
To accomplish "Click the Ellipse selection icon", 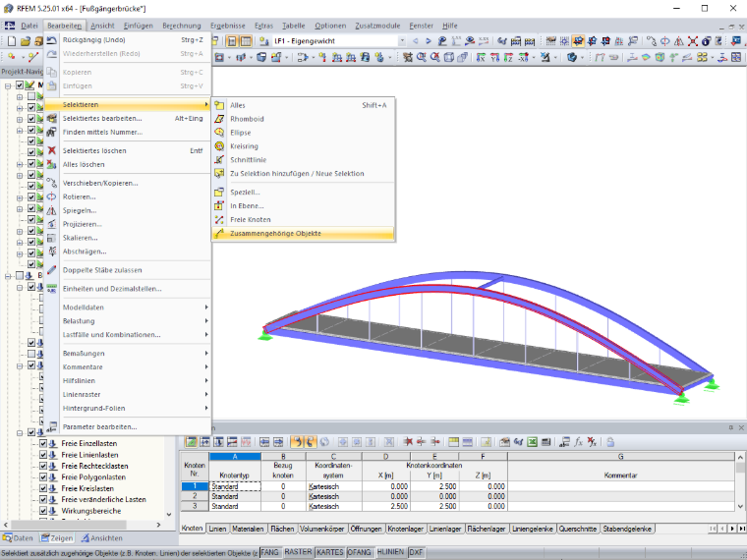I will point(219,133).
